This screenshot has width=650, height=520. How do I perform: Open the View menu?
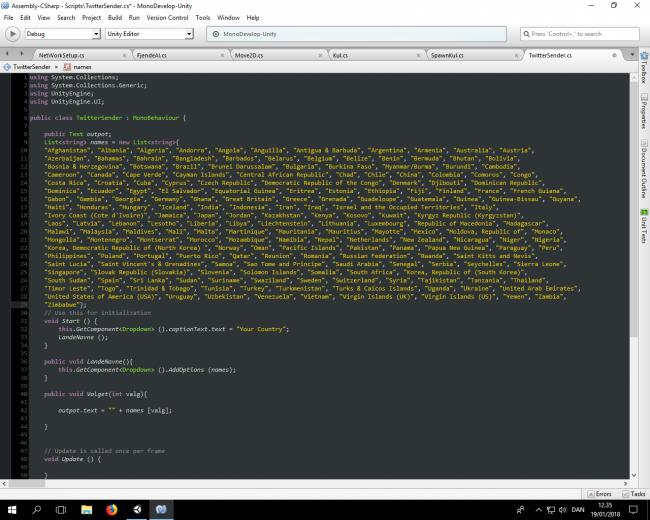[44, 18]
